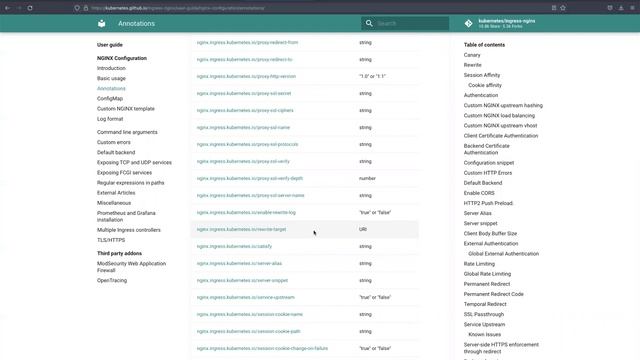The width and height of the screenshot is (640, 360).
Task: Open Miscellaneous page
Action: click(x=114, y=203)
